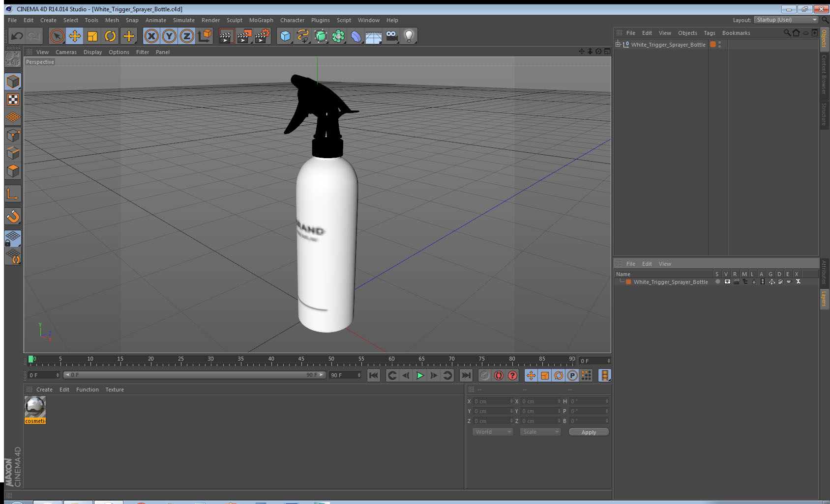
Task: Switch to Edges mode
Action: [x=13, y=153]
